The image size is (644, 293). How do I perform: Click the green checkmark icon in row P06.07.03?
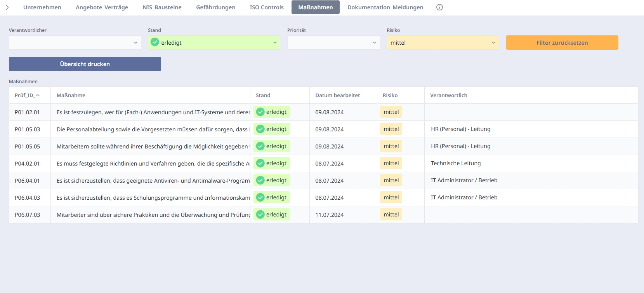pos(260,215)
